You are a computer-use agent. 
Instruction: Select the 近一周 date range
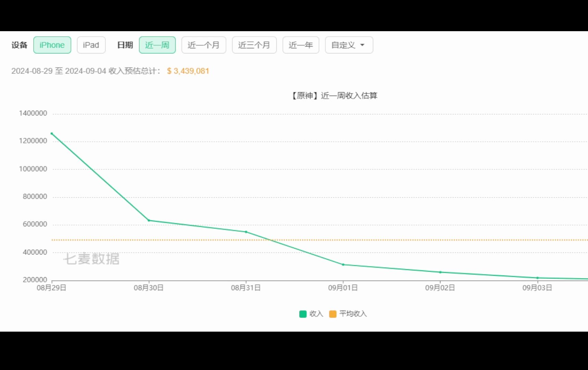(157, 45)
